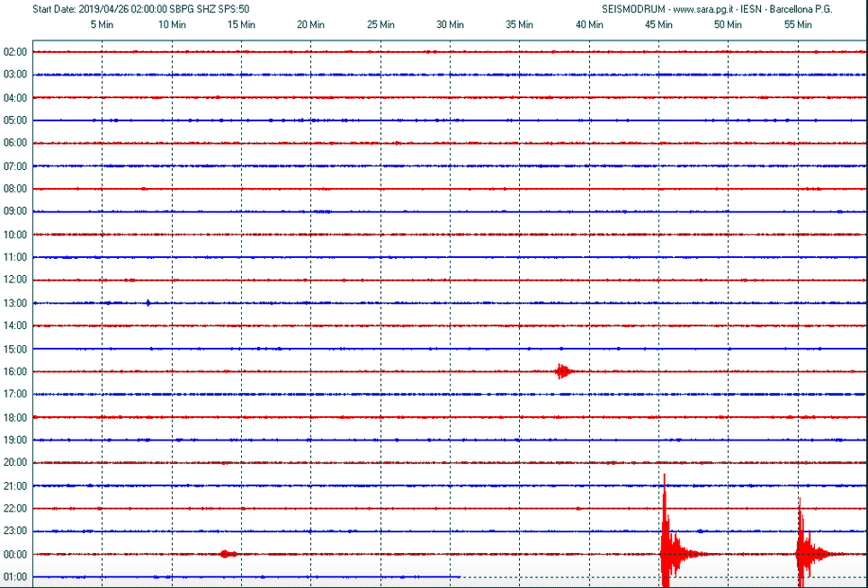Click the 10 Min column header
Screen dimensions: 868x588
172,24
